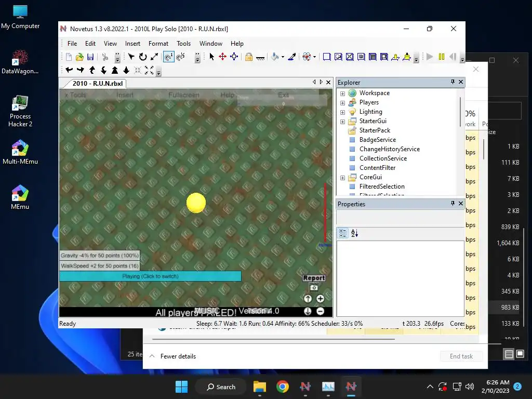Select the Drag tool arrow icon
Screen dimensions: 532x399
coord(131,57)
